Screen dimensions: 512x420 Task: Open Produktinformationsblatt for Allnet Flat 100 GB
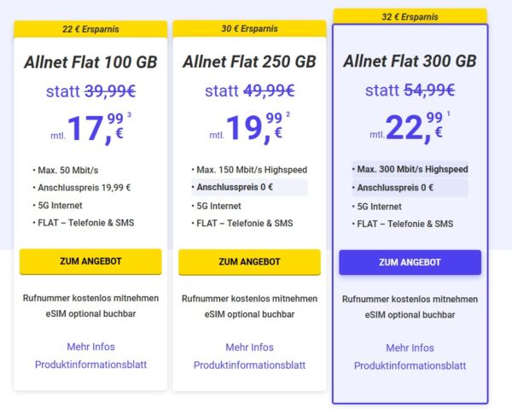click(90, 365)
